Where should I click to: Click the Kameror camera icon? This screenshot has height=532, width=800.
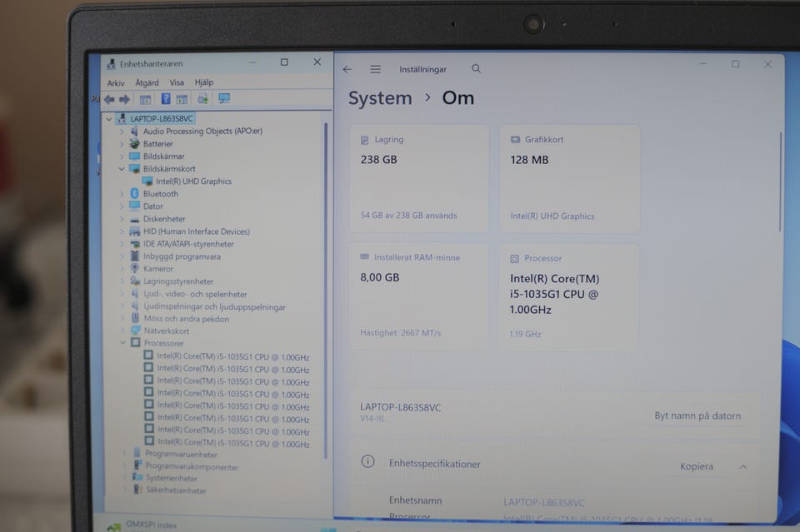pyautogui.click(x=135, y=269)
